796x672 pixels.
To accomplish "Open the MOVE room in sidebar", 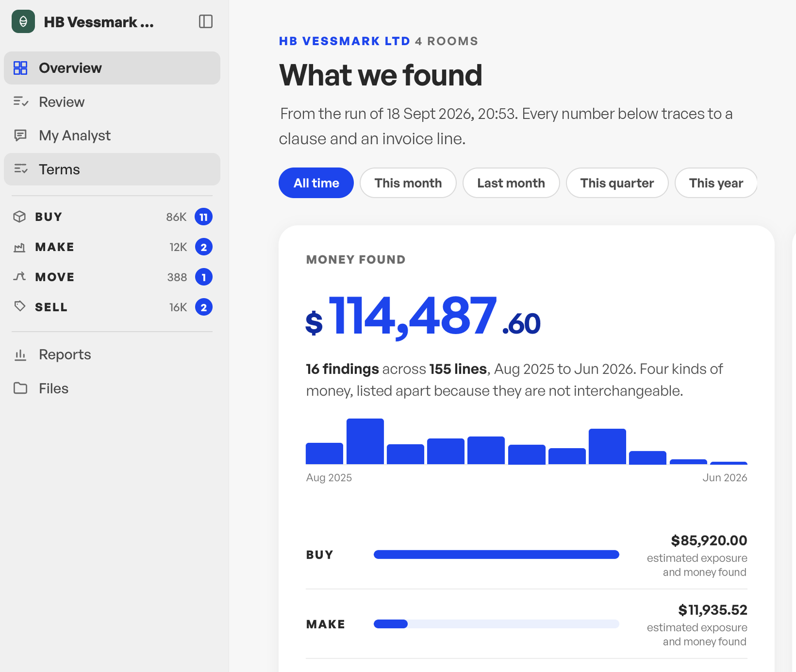I will click(112, 277).
